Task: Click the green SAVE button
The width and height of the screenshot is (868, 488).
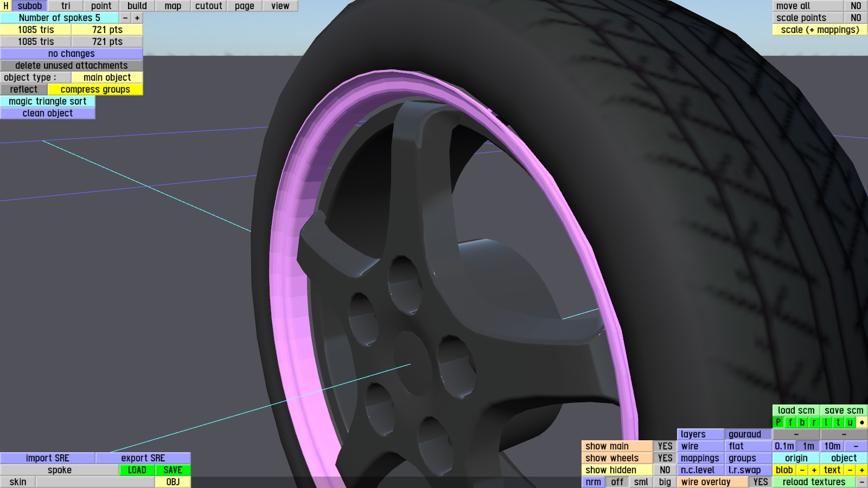Action: pos(173,470)
